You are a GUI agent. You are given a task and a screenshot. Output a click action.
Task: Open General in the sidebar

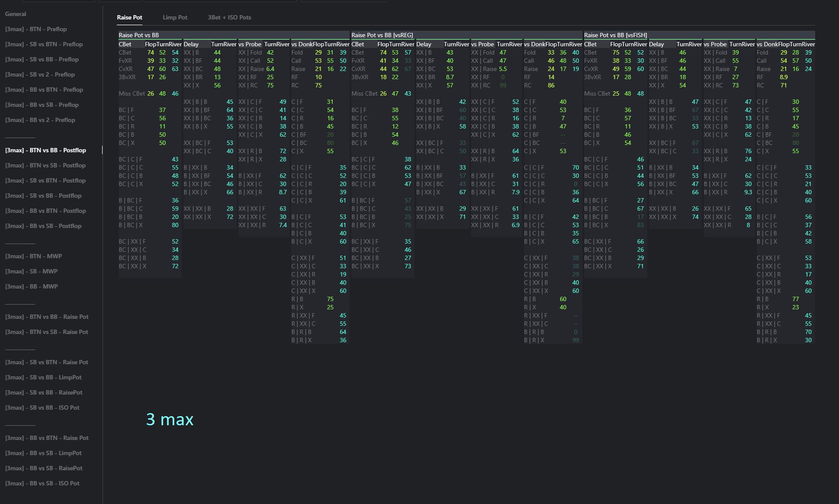point(16,14)
